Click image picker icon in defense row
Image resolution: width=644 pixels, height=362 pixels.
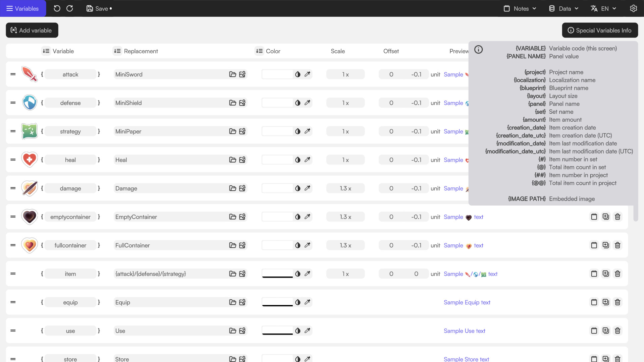pos(242,103)
